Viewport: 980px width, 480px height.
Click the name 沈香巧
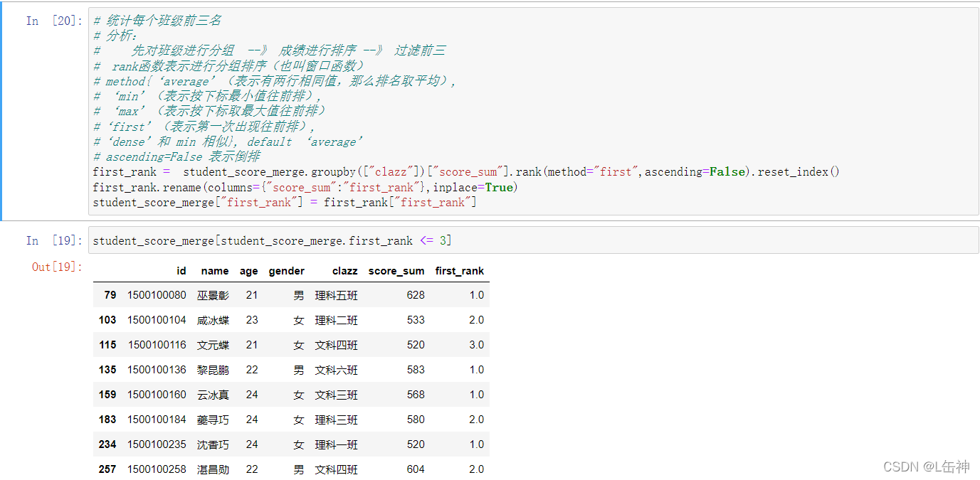tap(214, 444)
